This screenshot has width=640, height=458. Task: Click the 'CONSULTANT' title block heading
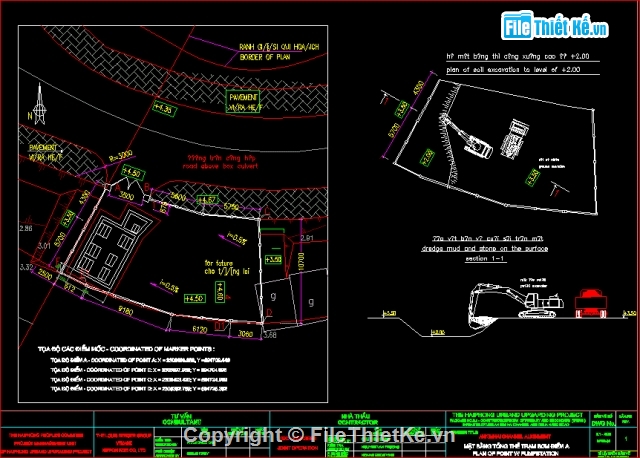(x=180, y=422)
